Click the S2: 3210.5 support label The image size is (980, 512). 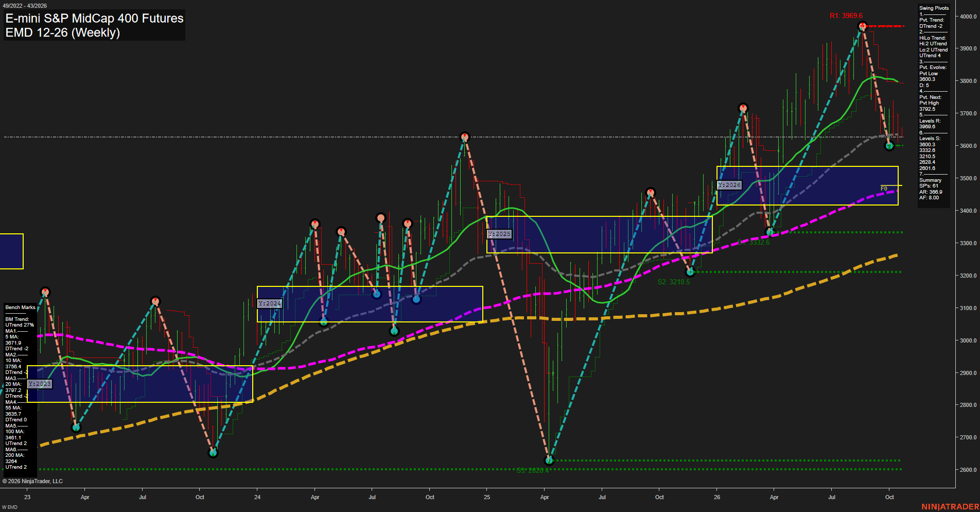click(674, 282)
